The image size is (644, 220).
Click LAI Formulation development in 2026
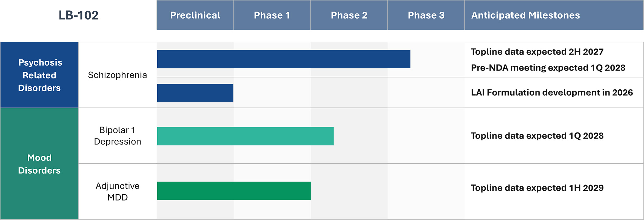tap(552, 93)
